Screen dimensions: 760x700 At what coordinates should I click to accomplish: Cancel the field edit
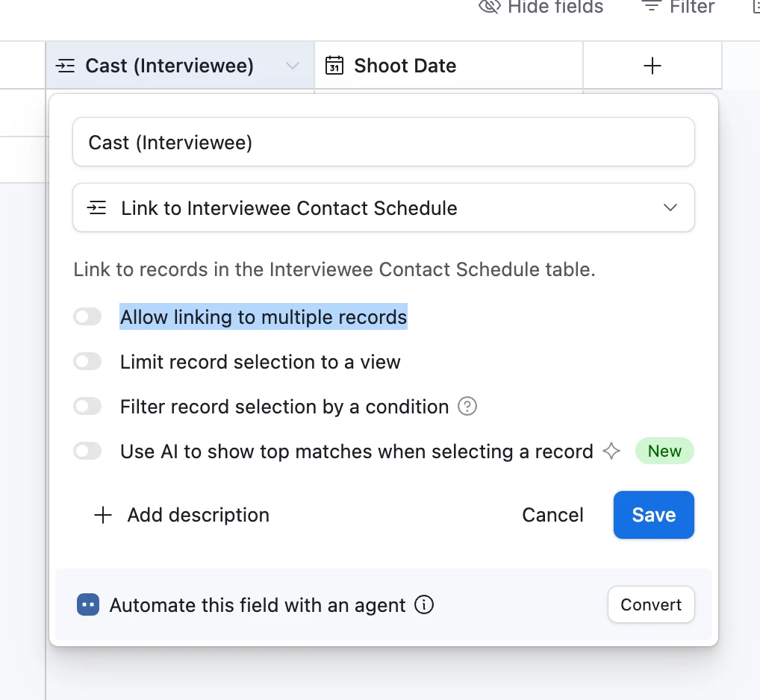coord(552,515)
